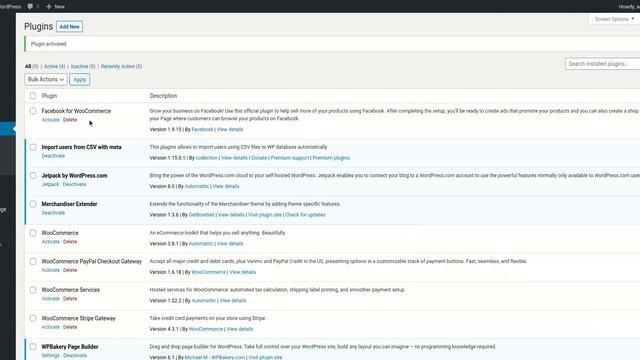Open Jetpack link under Jetpack plugin

click(50, 184)
